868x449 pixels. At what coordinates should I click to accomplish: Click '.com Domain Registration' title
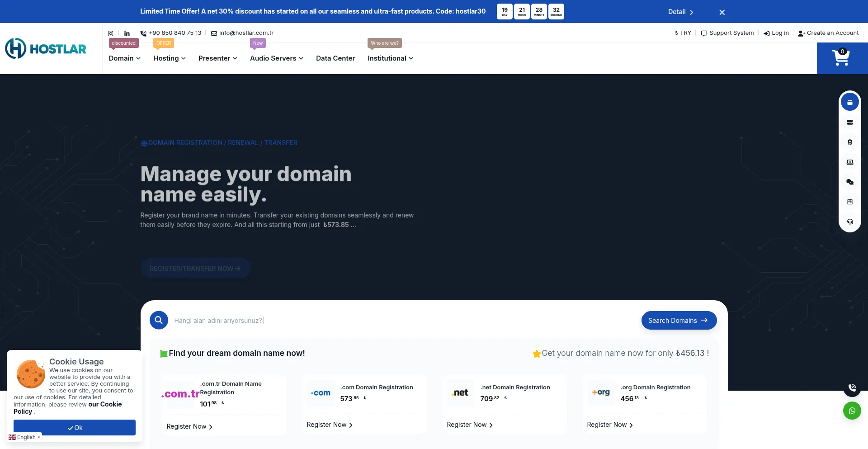pyautogui.click(x=377, y=388)
